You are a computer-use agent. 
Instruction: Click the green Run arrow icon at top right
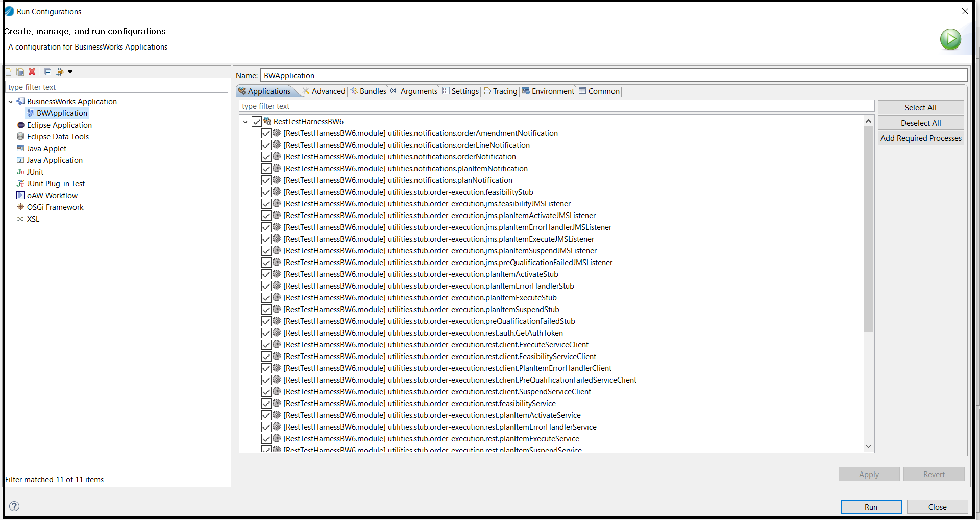(950, 39)
